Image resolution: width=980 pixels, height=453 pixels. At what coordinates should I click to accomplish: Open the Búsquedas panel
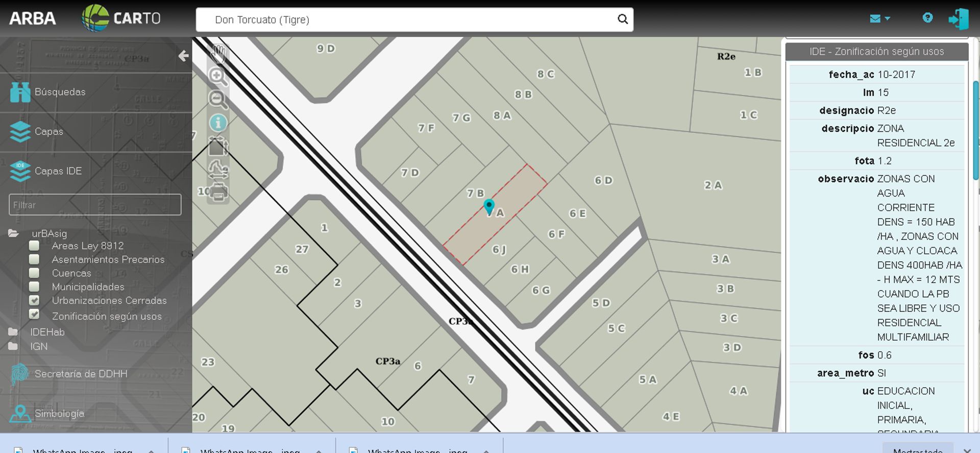pyautogui.click(x=60, y=92)
